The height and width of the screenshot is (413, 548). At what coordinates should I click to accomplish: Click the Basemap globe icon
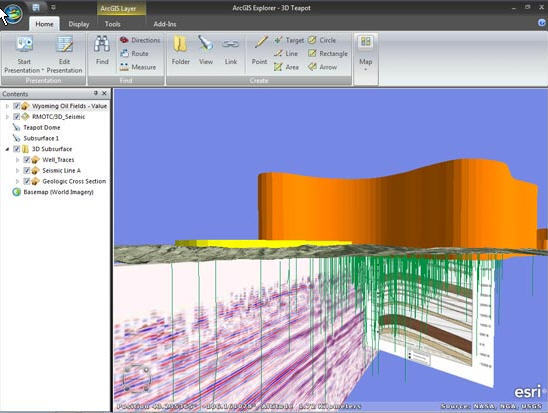point(16,192)
